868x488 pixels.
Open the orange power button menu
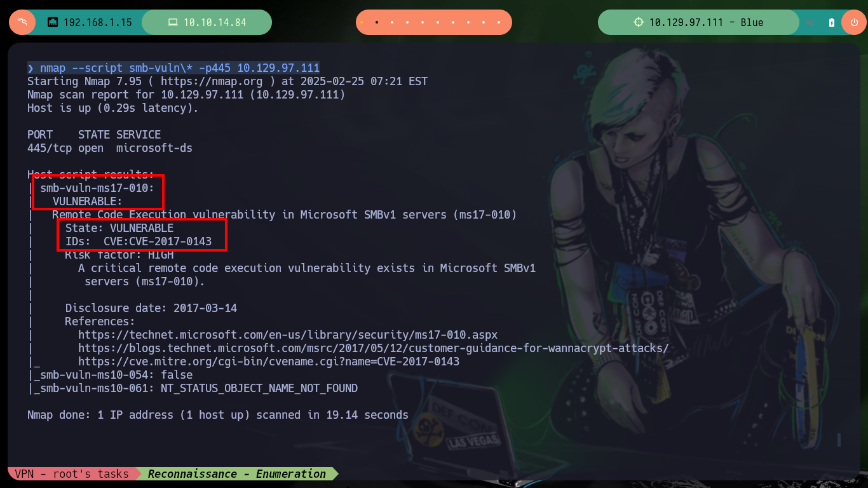point(853,22)
